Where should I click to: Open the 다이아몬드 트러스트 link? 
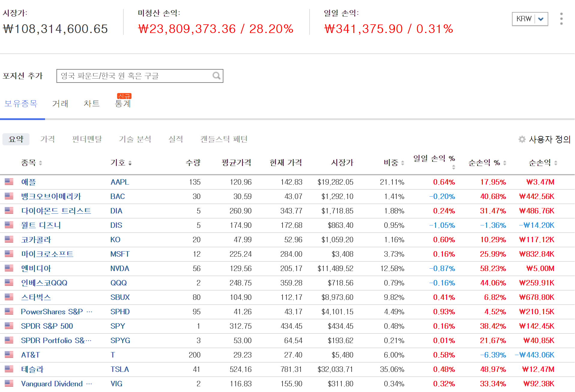click(56, 211)
